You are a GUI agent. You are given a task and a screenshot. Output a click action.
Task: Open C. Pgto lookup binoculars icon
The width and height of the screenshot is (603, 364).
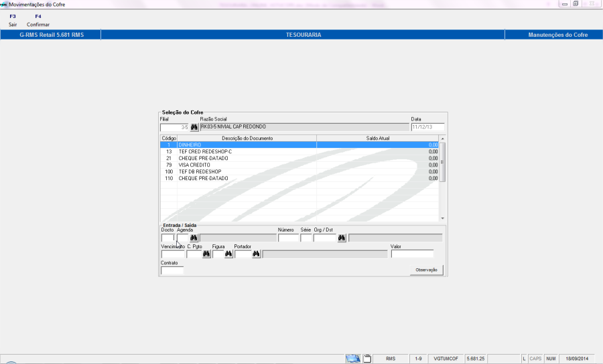pos(206,254)
